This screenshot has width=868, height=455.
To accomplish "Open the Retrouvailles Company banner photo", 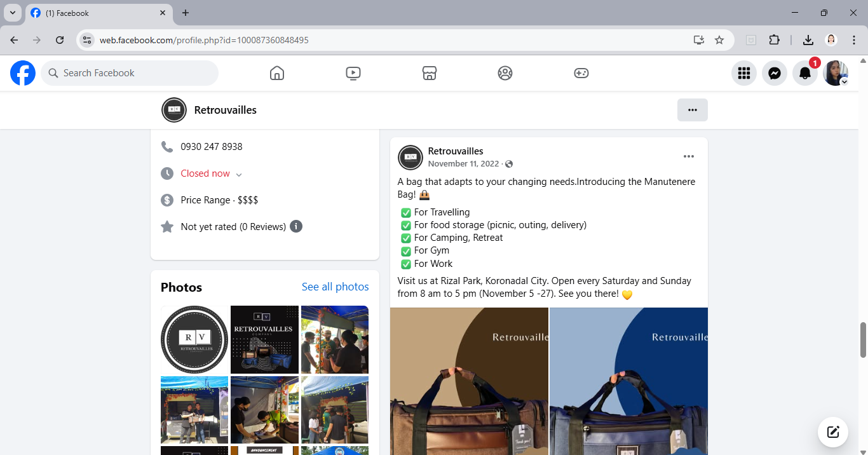I will (x=264, y=339).
